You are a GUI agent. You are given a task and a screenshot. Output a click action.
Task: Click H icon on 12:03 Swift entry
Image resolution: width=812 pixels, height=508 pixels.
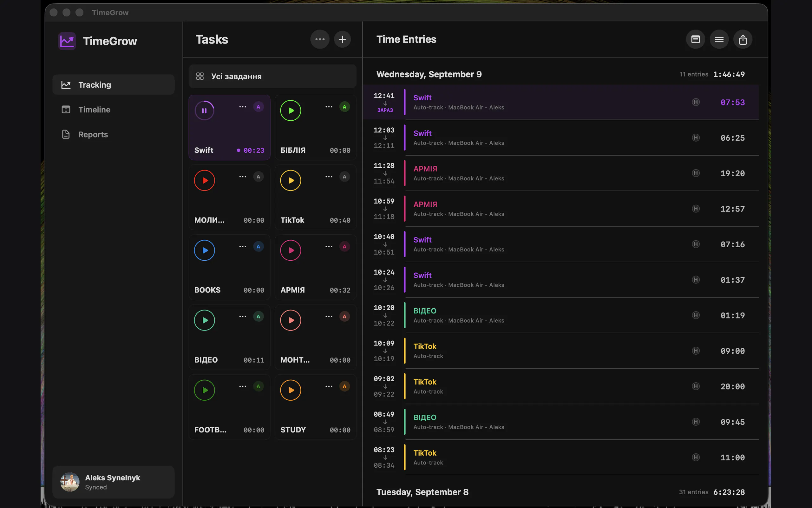[x=696, y=138]
